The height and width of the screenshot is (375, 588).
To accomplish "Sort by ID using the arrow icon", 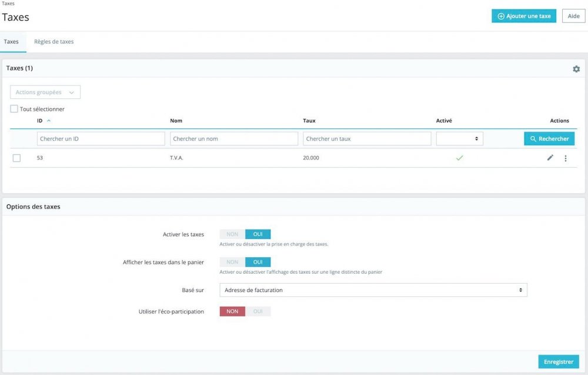I will point(49,121).
